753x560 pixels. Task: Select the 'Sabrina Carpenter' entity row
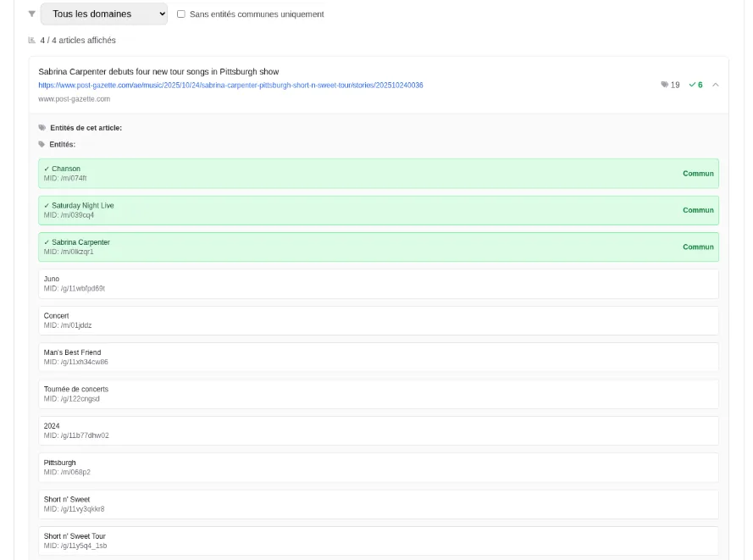(379, 247)
